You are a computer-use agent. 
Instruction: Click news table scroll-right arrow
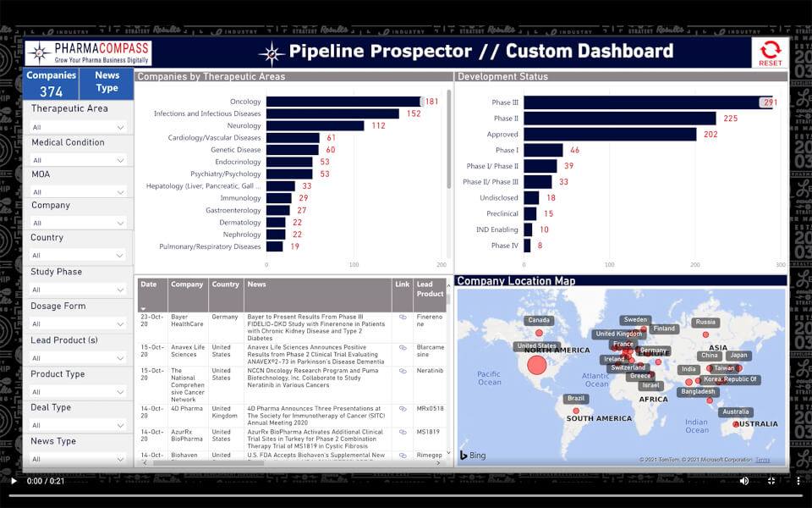click(439, 462)
